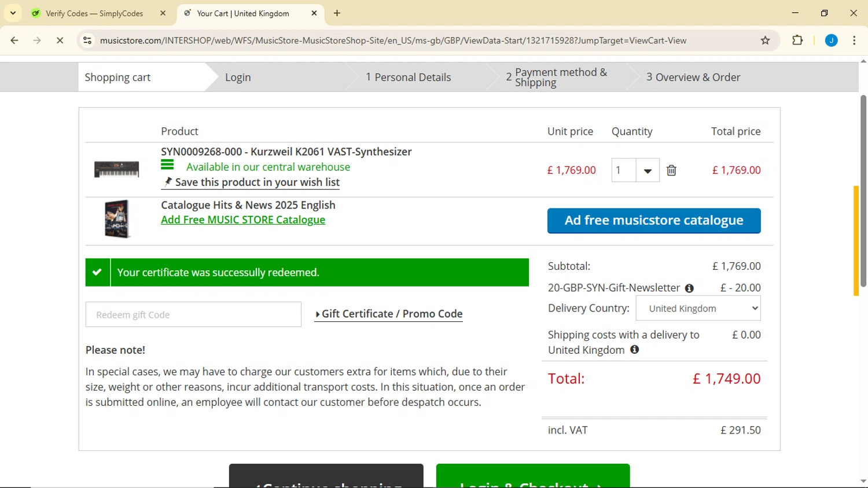The width and height of the screenshot is (868, 488).
Task: Click the page vertical scrollbar thumb
Action: tap(863, 191)
